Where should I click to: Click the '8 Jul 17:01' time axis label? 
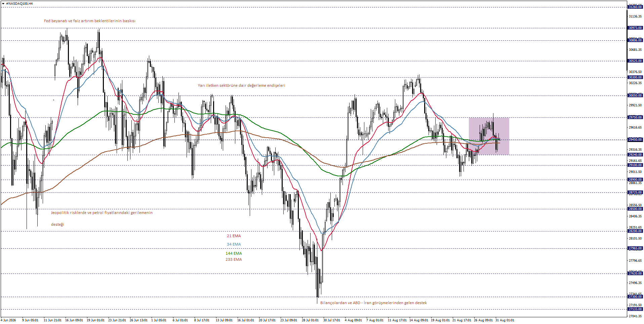click(x=202, y=320)
